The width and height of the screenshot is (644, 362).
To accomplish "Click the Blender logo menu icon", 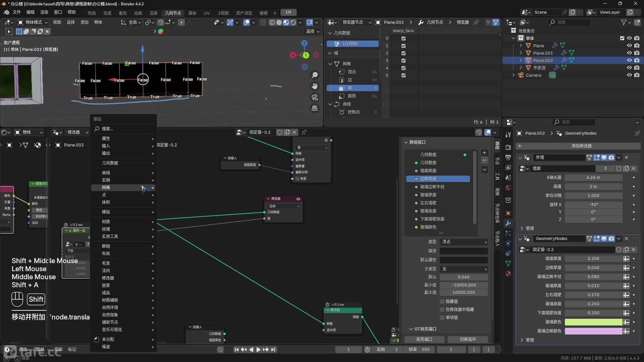I will click(6, 12).
